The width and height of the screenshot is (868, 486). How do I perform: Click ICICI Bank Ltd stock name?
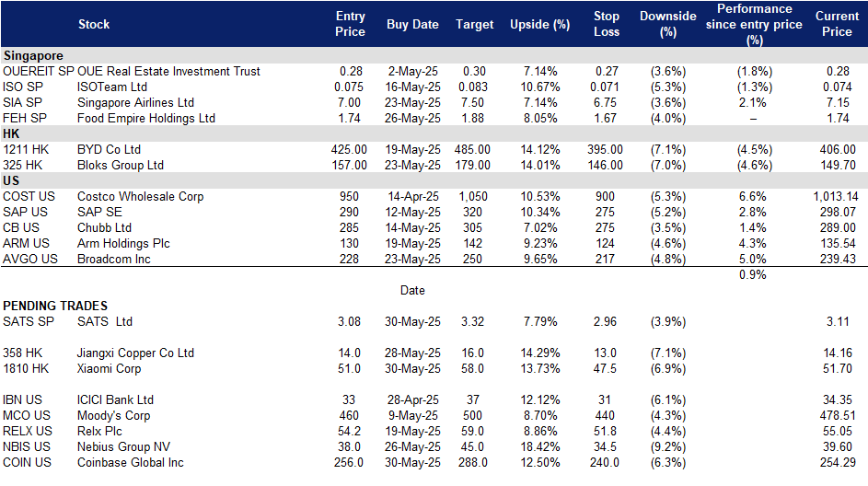coord(115,399)
